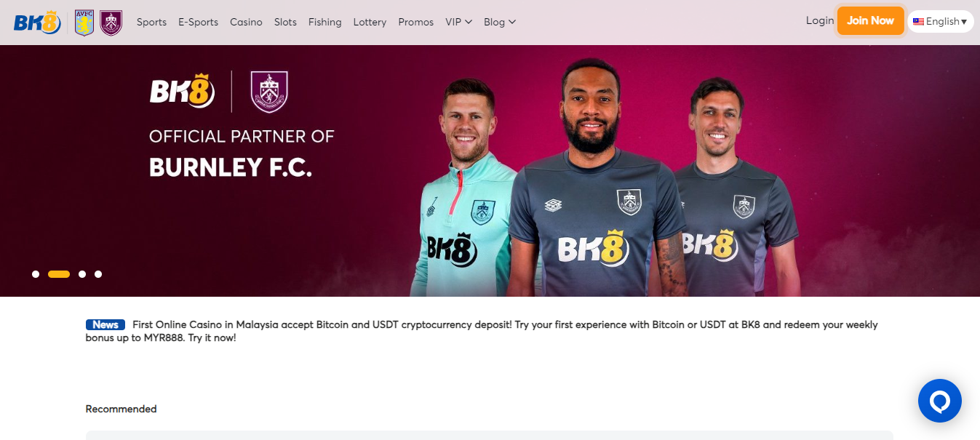
Task: Click the Burnley crest on the banner
Action: point(269,91)
